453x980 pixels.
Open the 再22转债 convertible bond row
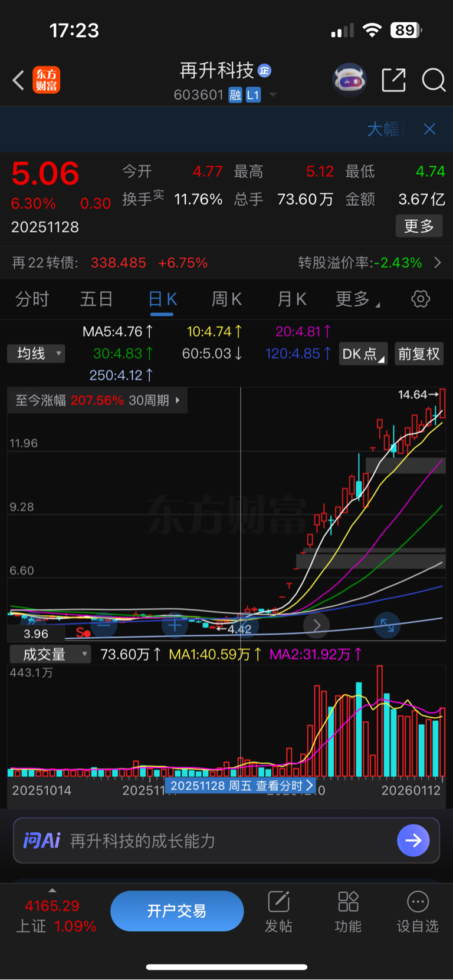pyautogui.click(x=226, y=263)
